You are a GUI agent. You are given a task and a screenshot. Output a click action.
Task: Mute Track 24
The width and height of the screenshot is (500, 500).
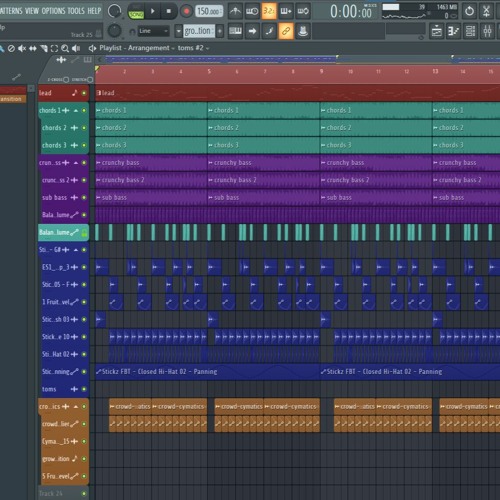pyautogui.click(x=84, y=494)
